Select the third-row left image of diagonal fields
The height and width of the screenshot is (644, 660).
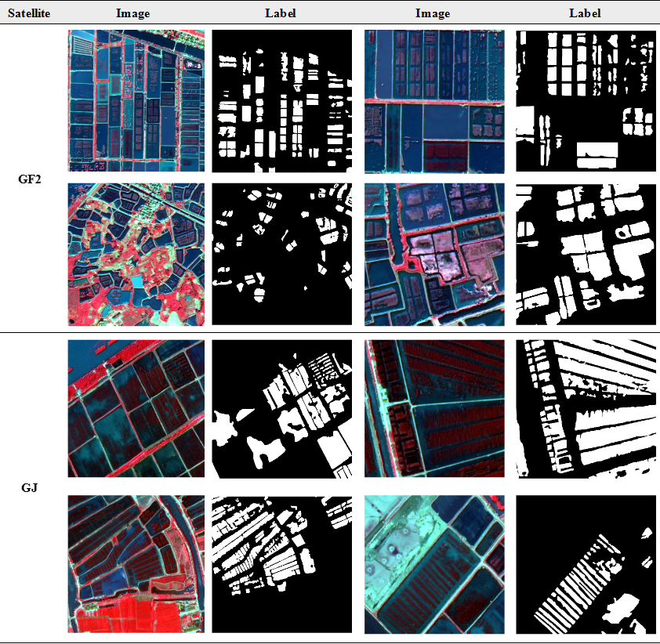pyautogui.click(x=136, y=408)
